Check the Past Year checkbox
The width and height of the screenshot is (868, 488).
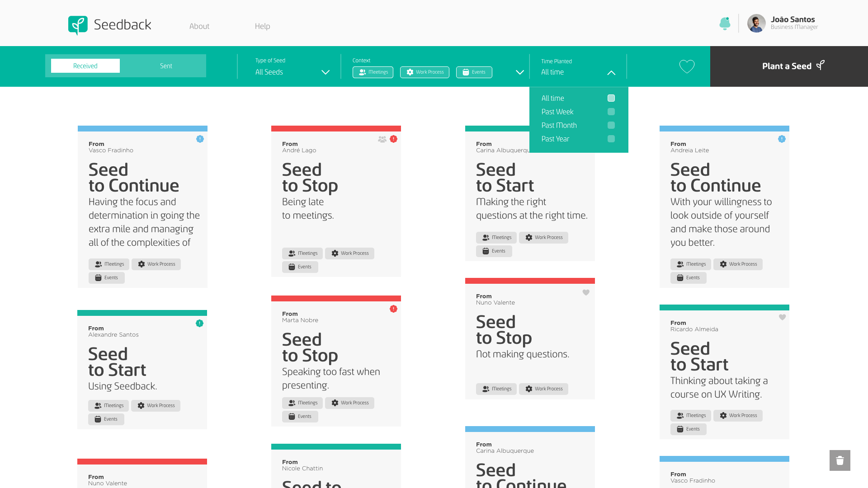pyautogui.click(x=611, y=139)
